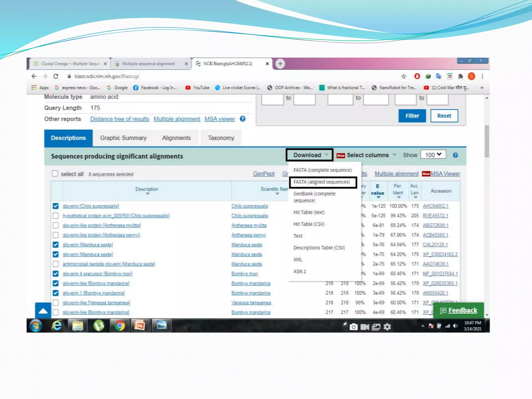532x399 pixels.
Task: Choose FASTA (aligned sequences) from menu
Action: (x=322, y=182)
